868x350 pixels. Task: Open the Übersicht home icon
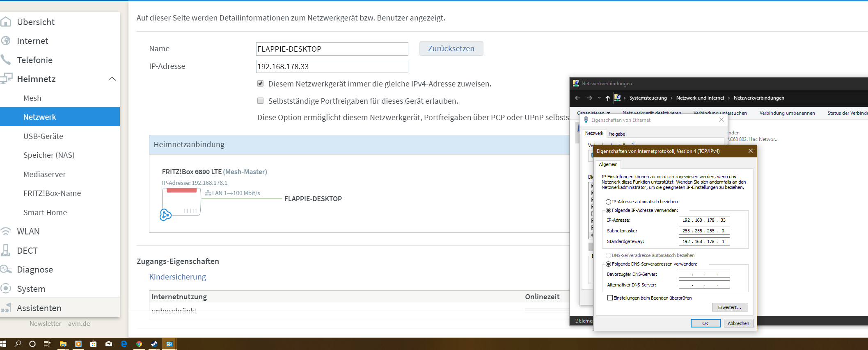[x=6, y=22]
